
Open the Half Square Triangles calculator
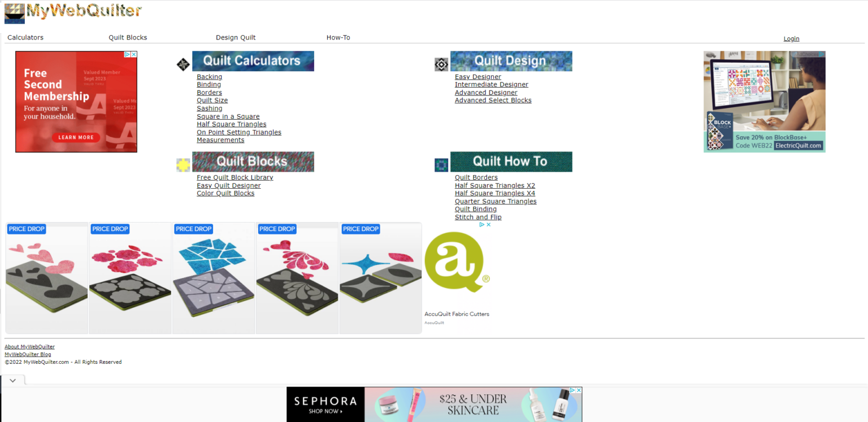231,124
